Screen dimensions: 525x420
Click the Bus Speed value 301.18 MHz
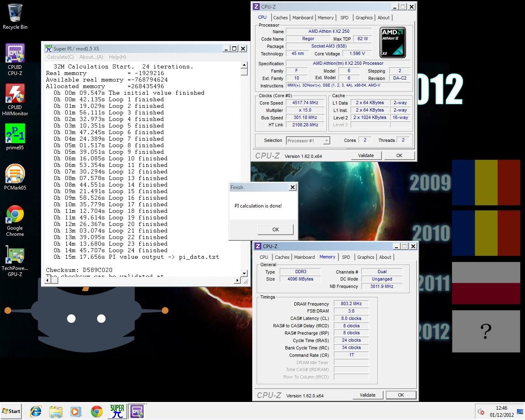[305, 118]
